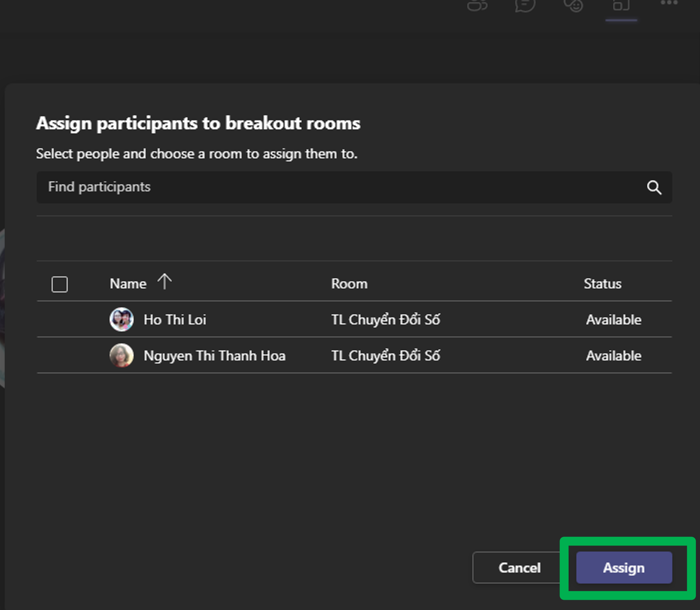Select the Nguyen Thi Thanh Hoa row
This screenshot has height=610, width=700.
tap(214, 356)
